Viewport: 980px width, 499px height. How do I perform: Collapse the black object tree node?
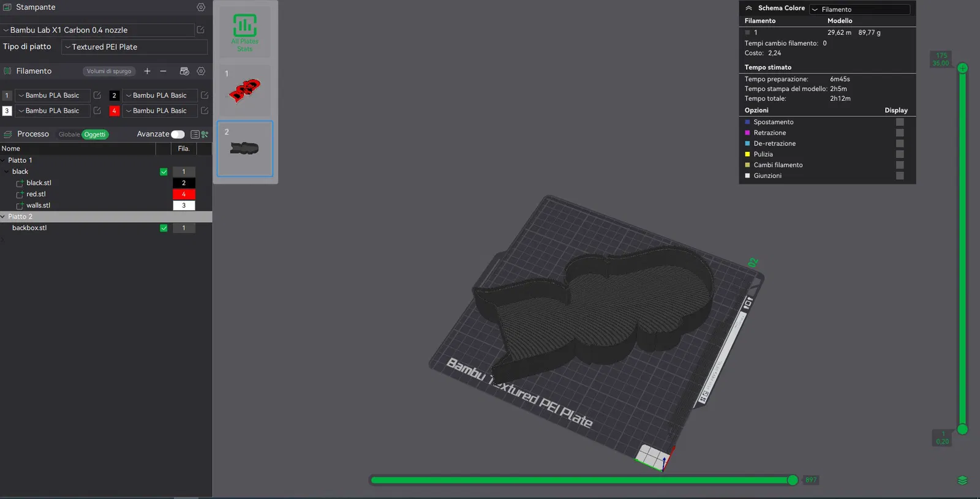[x=7, y=172]
